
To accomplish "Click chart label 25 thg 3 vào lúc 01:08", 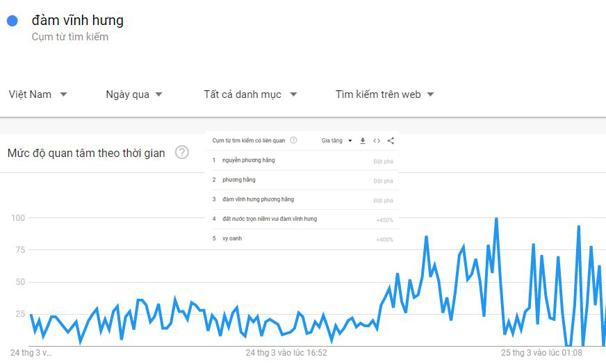I will 541,353.
